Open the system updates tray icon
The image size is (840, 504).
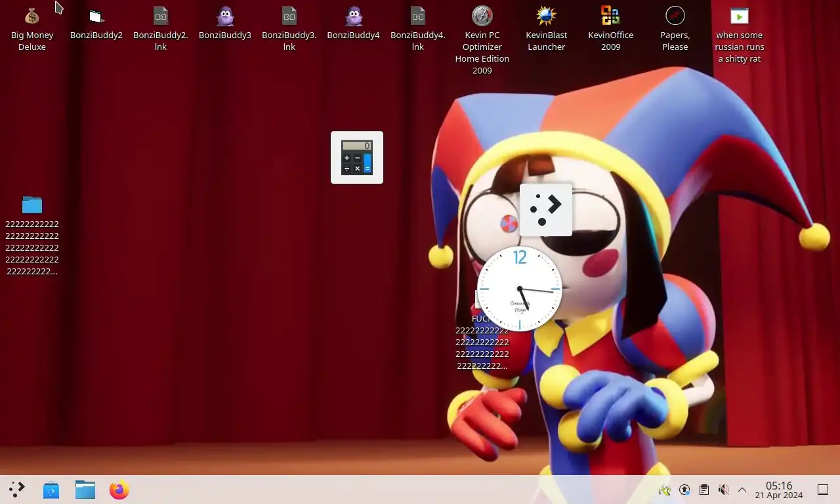pos(684,490)
